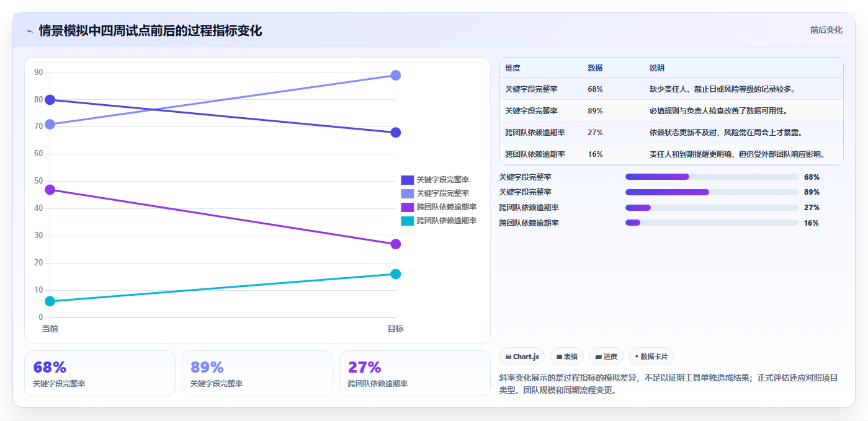Click the 27% cell in the table

pyautogui.click(x=595, y=133)
